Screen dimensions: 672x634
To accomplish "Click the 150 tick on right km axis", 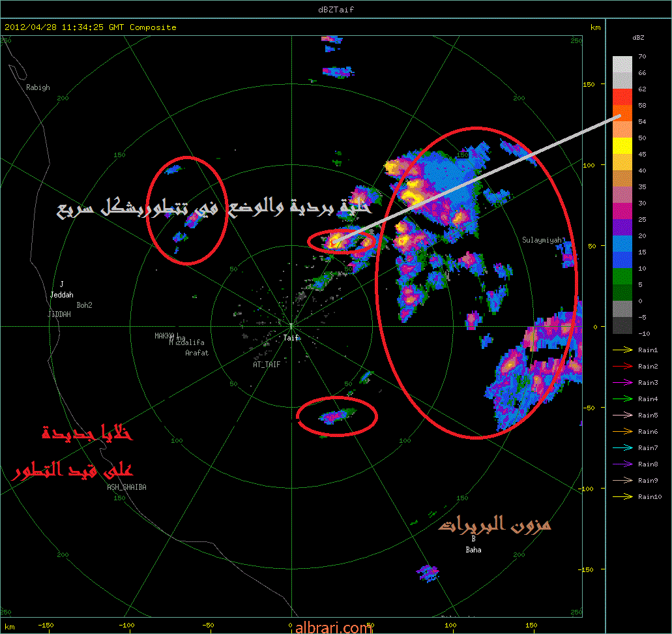I will pyautogui.click(x=589, y=85).
